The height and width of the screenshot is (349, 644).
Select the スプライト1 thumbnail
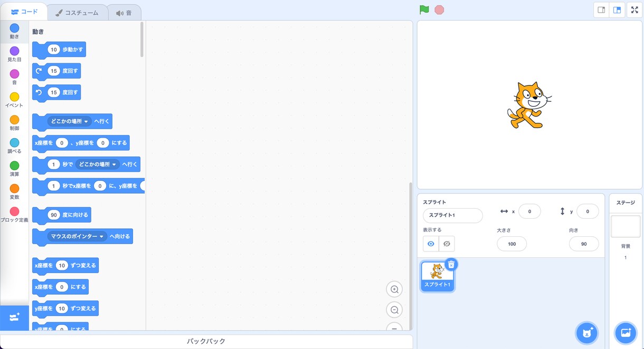click(x=438, y=276)
